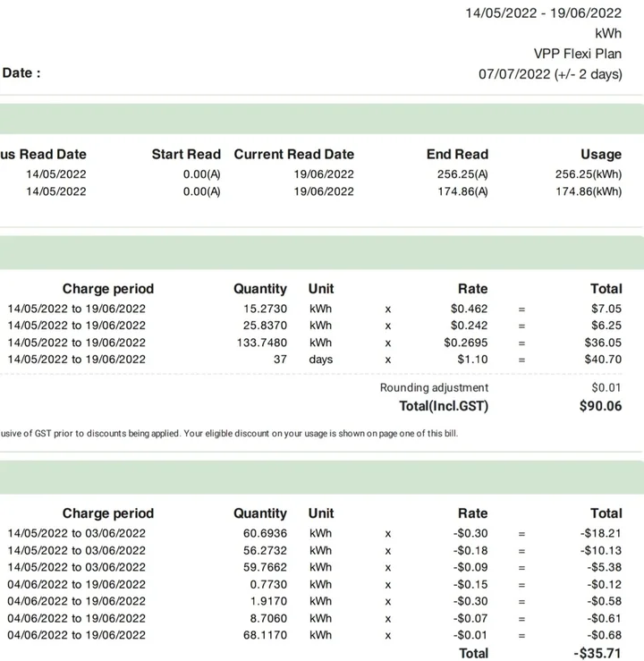Select the $40.70 total amount
This screenshot has width=644, height=661.
602,360
